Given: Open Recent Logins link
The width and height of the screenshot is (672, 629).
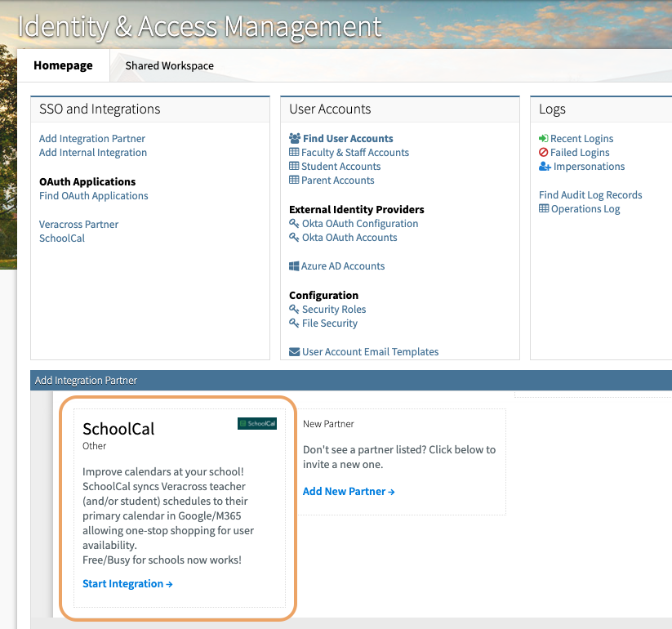Looking at the screenshot, I should coord(581,139).
